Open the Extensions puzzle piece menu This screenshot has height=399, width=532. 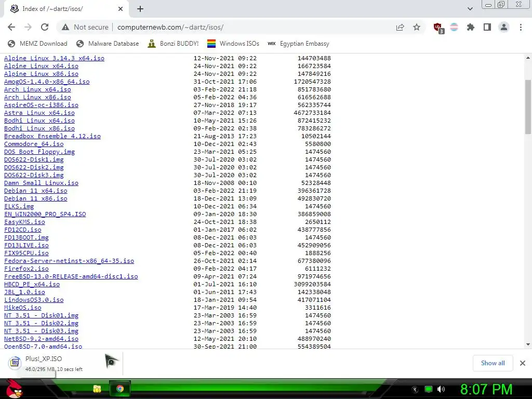point(471,27)
